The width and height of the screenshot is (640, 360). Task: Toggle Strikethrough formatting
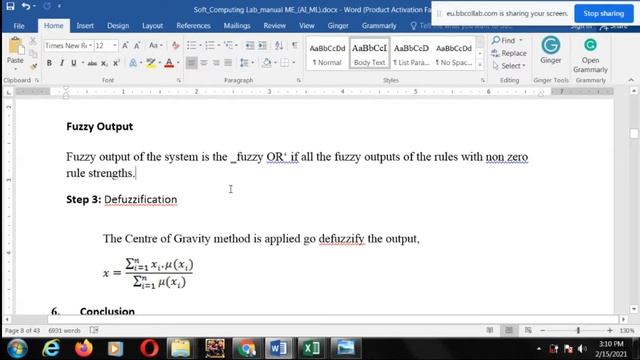[92, 63]
